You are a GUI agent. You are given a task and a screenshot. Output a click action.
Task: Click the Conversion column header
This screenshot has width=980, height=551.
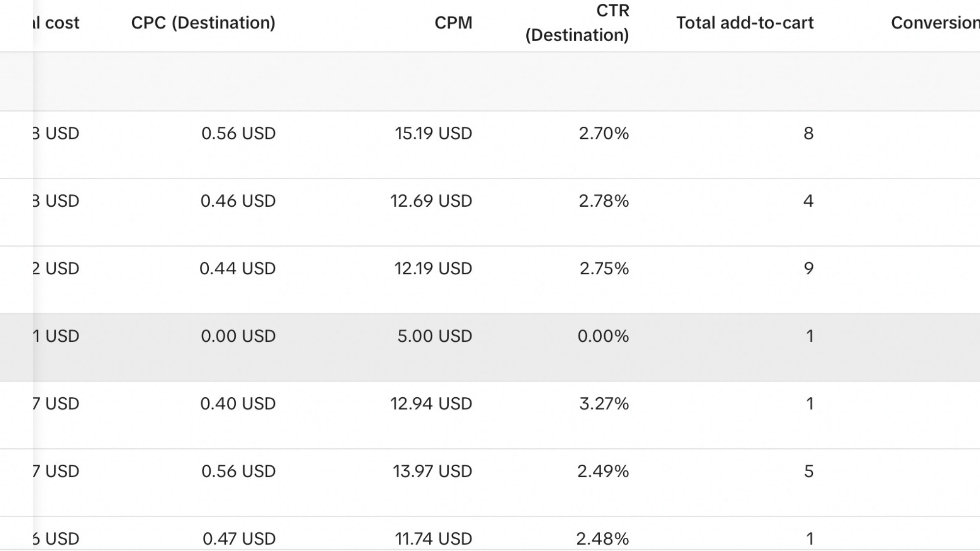934,23
